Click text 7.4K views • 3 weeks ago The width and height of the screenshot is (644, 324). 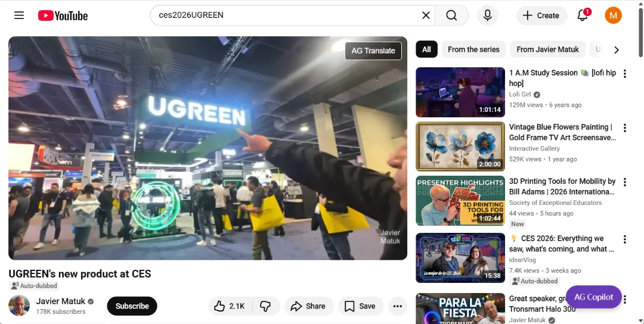coord(544,270)
